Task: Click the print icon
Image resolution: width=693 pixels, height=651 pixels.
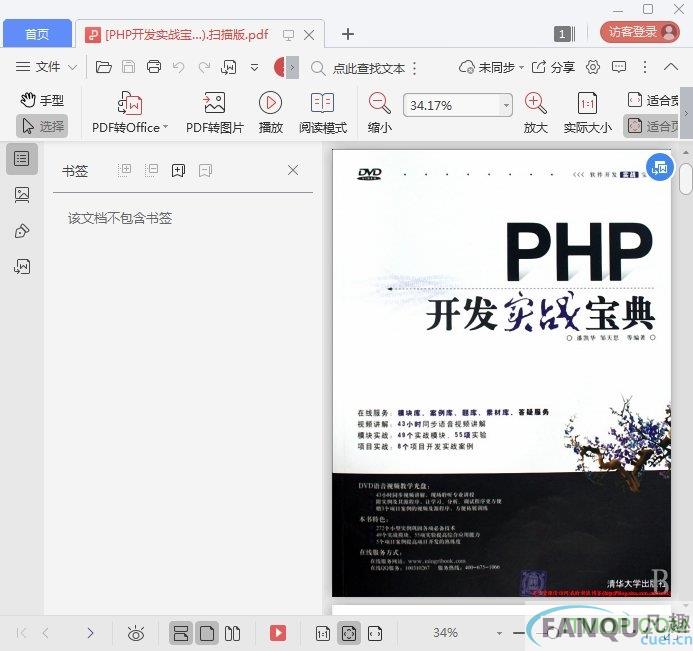Action: click(x=154, y=67)
